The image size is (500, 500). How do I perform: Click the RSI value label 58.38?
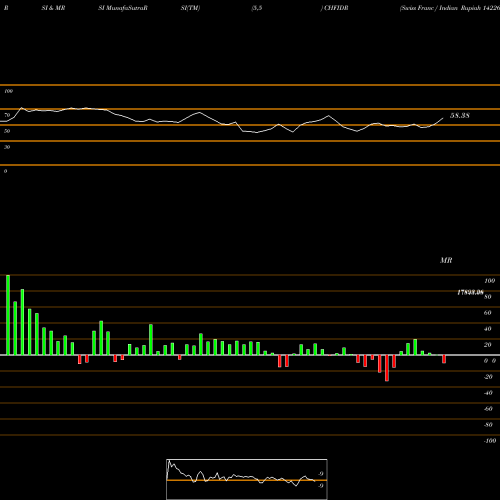click(460, 116)
